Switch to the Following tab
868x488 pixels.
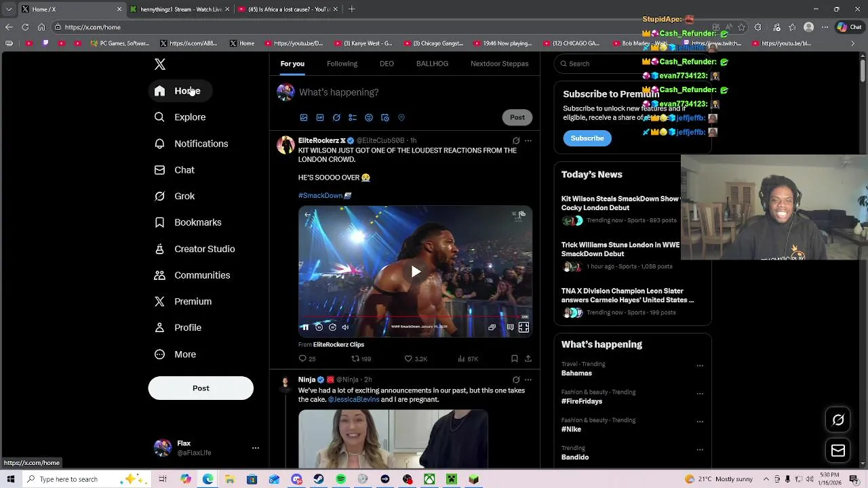(342, 64)
